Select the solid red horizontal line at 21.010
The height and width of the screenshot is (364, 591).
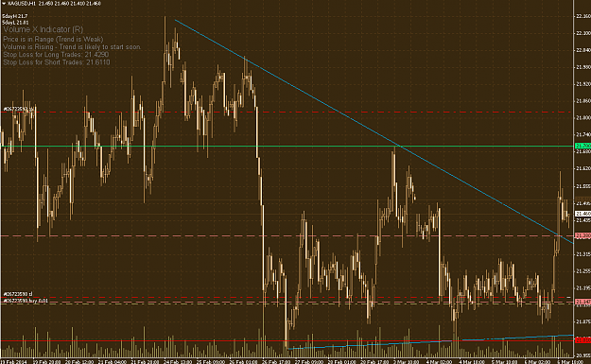pos(287,340)
